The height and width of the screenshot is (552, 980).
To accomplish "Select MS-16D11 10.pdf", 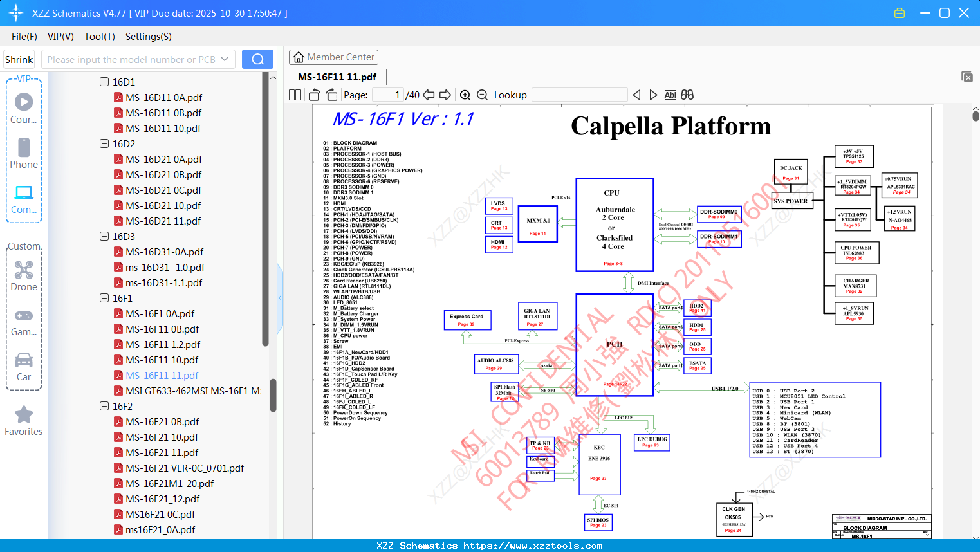I will pyautogui.click(x=163, y=128).
